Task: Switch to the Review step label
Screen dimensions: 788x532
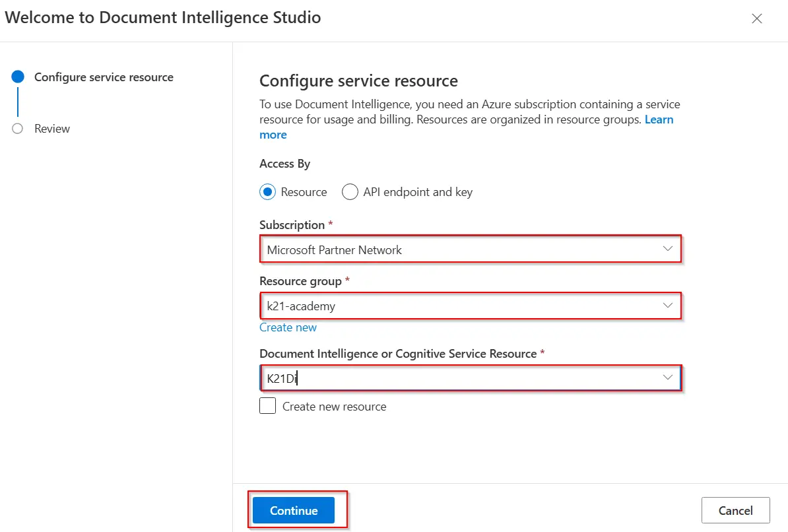Action: point(52,129)
